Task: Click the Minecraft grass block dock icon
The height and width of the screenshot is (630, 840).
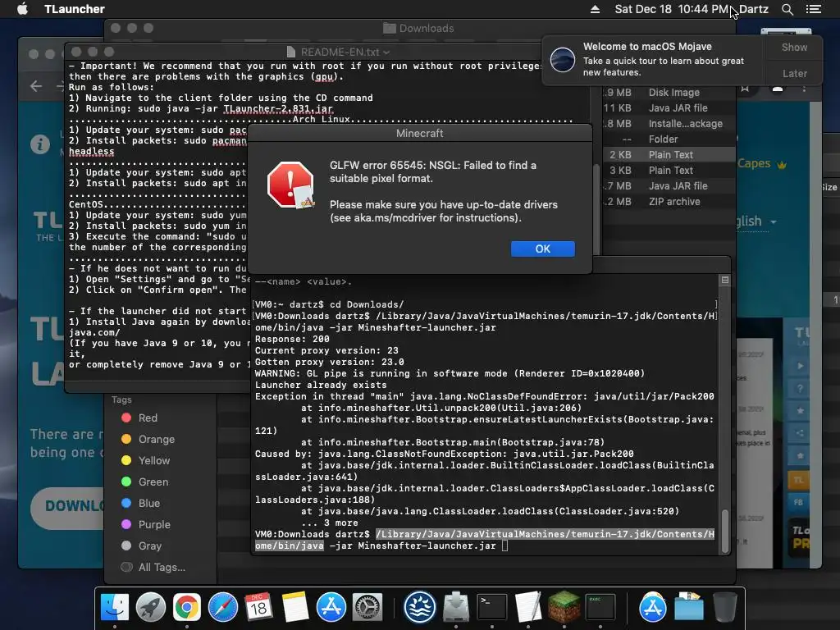Action: coord(564,608)
